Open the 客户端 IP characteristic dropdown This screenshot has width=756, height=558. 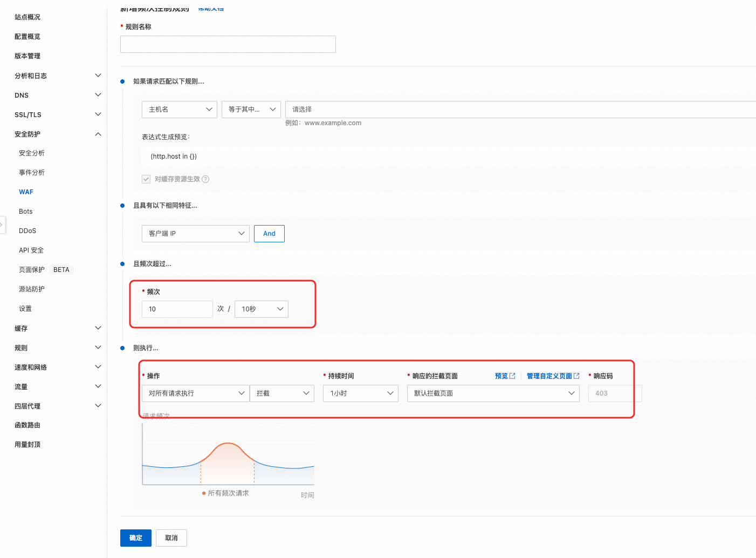coord(196,234)
